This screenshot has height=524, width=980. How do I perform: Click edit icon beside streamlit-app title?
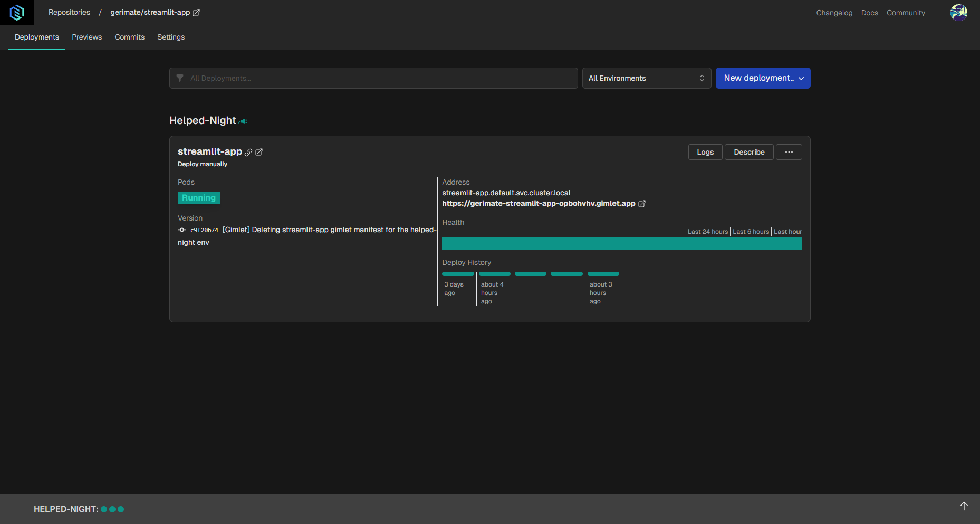(259, 152)
